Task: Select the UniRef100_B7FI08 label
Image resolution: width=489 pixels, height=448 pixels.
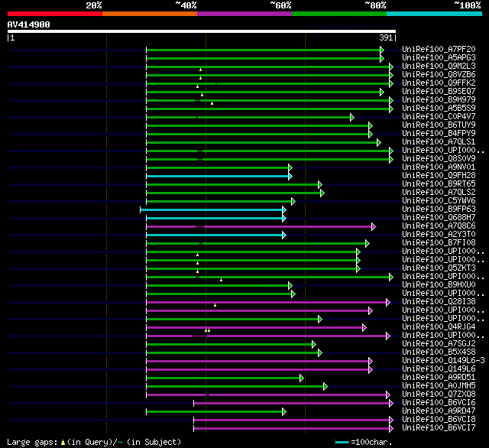Action: click(439, 243)
